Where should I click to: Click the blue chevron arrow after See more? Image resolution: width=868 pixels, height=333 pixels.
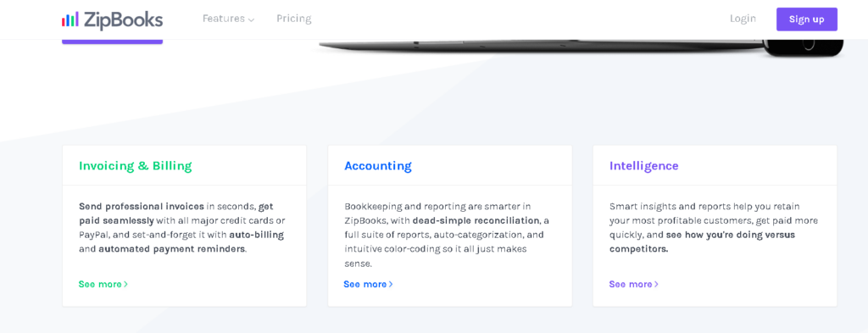(391, 285)
